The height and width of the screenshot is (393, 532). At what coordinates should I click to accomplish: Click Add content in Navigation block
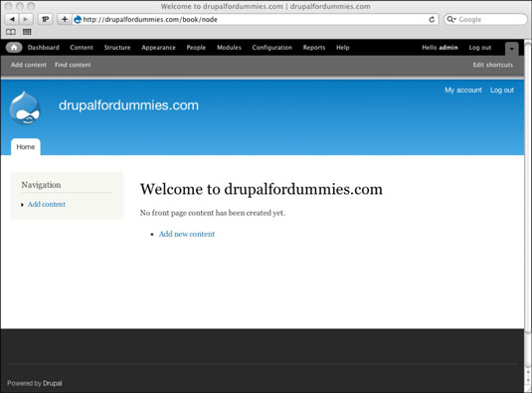click(x=47, y=204)
